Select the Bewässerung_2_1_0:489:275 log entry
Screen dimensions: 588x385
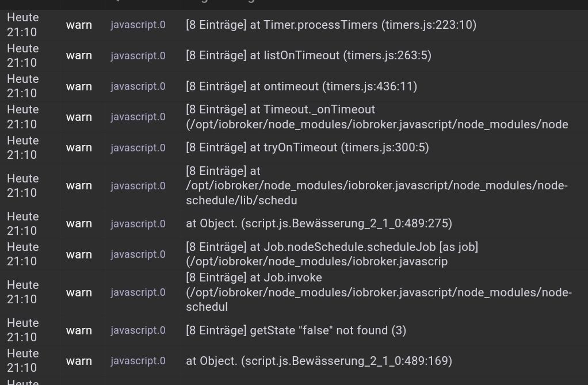[x=319, y=224]
